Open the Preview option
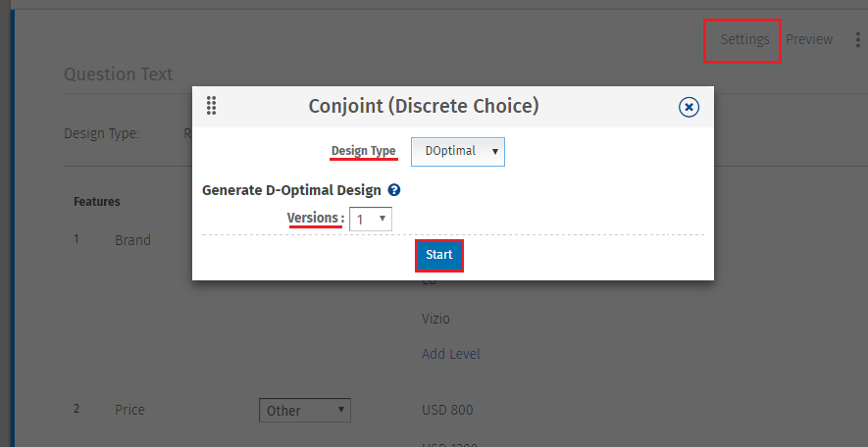Screen dimensions: 868x447 point(809,39)
